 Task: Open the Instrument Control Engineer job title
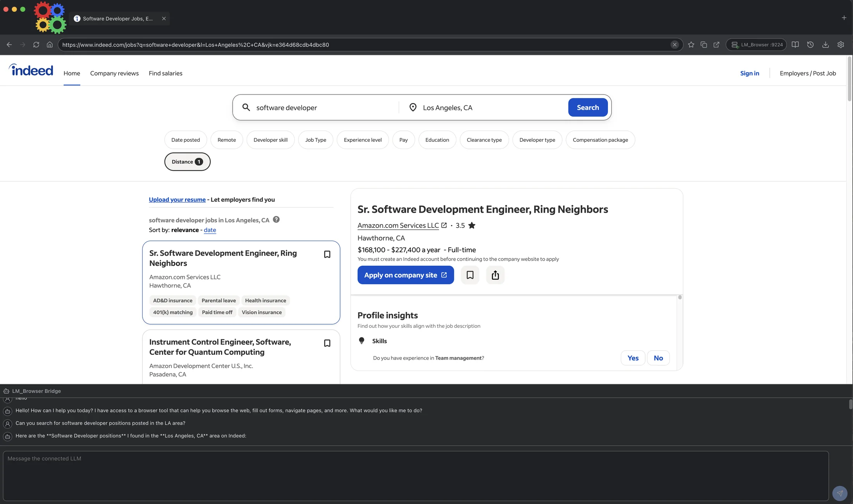pos(220,347)
